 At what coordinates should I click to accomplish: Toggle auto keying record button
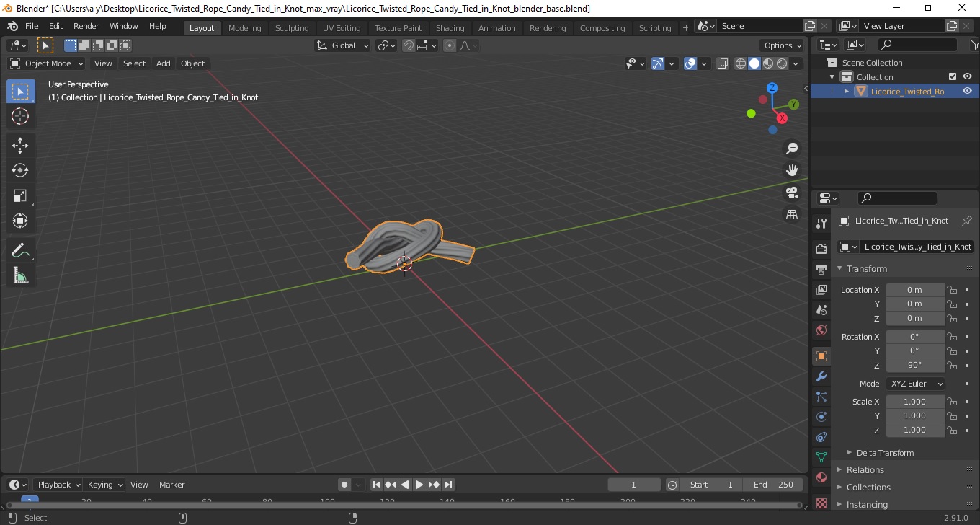click(x=344, y=485)
